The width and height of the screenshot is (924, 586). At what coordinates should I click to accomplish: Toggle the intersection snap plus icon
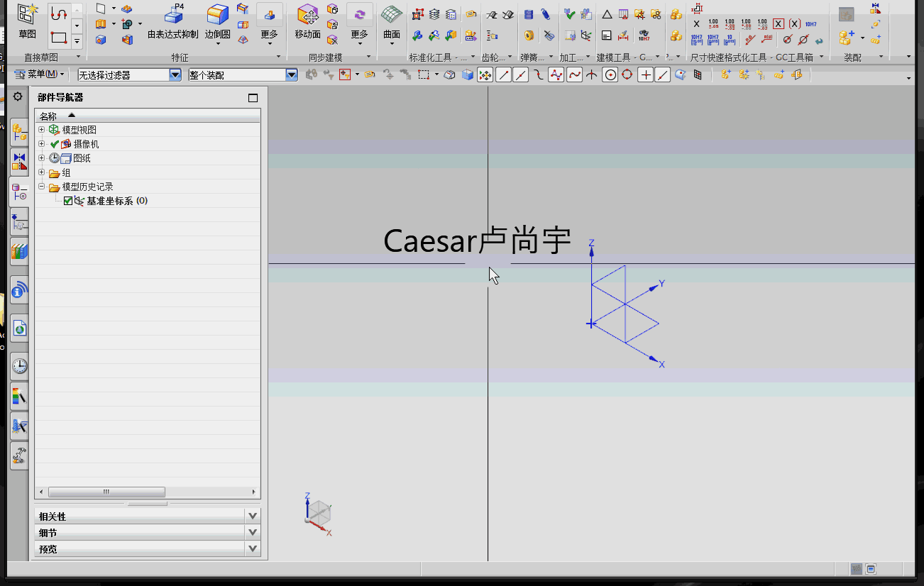pos(645,74)
